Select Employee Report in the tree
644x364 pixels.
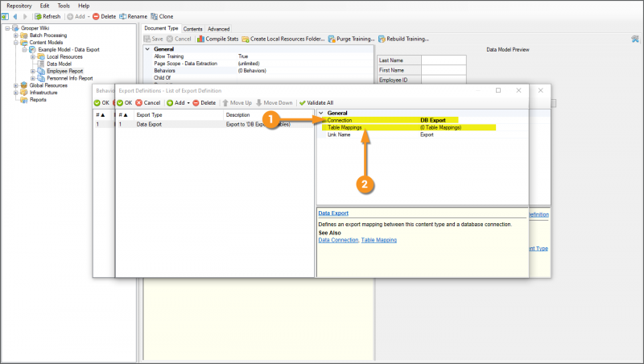65,71
